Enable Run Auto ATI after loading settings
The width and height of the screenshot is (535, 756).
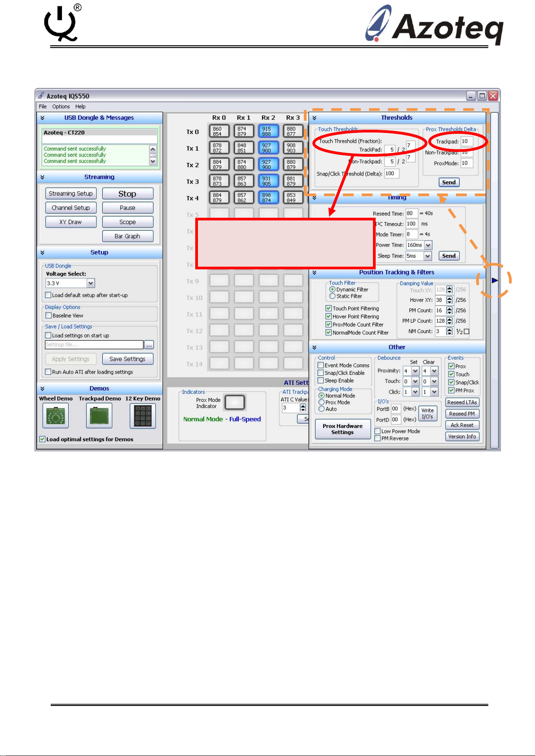tap(48, 372)
